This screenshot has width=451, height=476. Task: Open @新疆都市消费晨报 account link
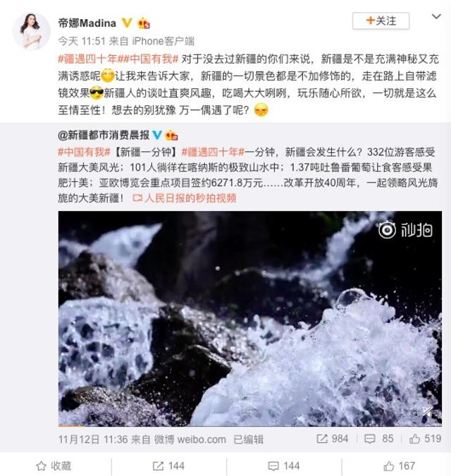(x=104, y=135)
